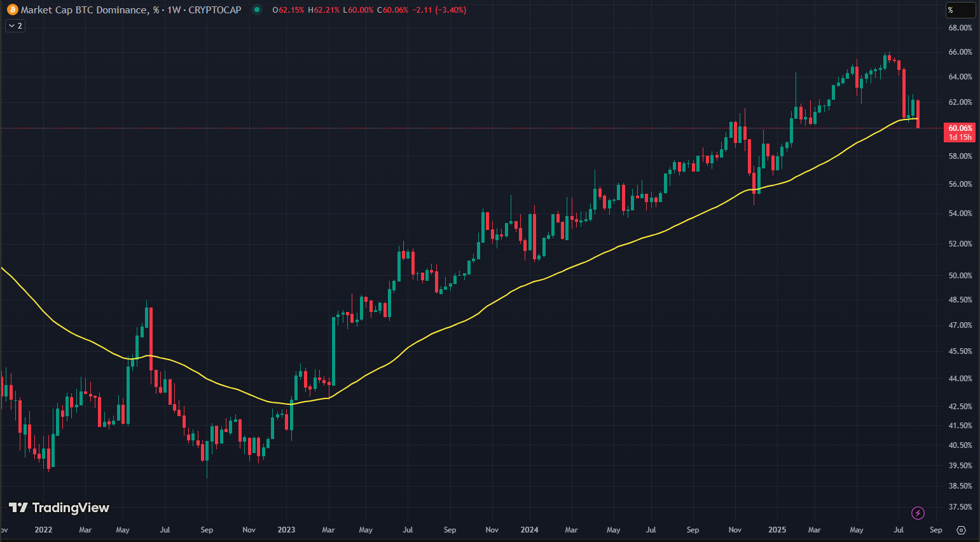Click the 50.00% price axis label
Viewport: 980px width, 542px height.
pos(960,276)
